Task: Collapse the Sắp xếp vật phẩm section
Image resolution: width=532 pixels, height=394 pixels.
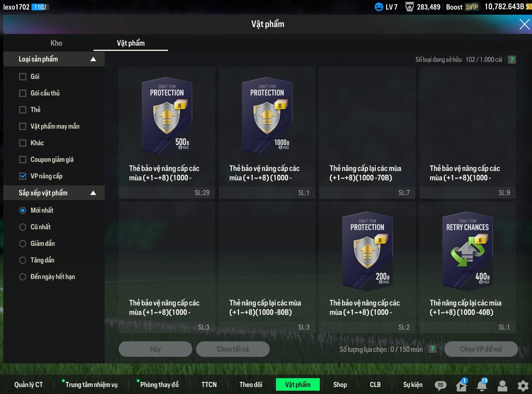Action: pyautogui.click(x=93, y=193)
